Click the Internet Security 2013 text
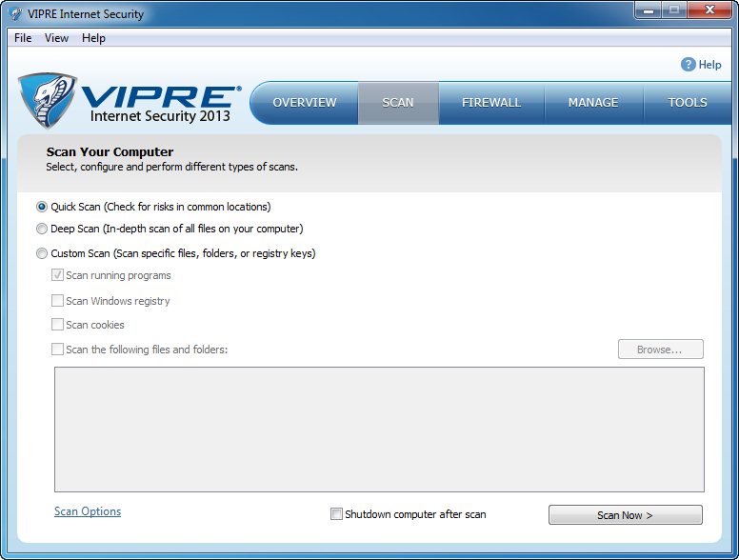This screenshot has width=739, height=560. pyautogui.click(x=160, y=116)
